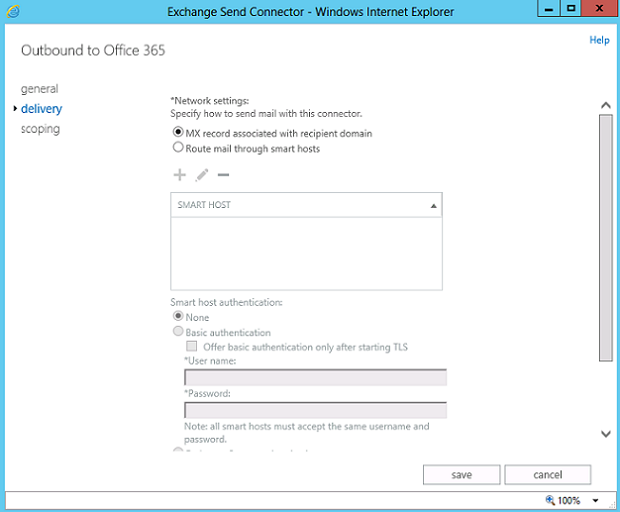Screen dimensions: 620x512
Task: Click the zoom magnifier icon in status bar
Action: [550, 500]
